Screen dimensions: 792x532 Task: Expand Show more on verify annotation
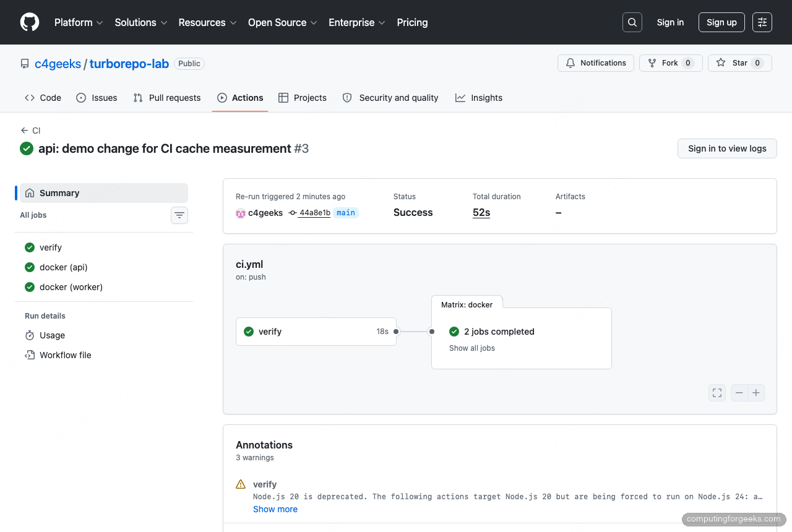pyautogui.click(x=275, y=509)
